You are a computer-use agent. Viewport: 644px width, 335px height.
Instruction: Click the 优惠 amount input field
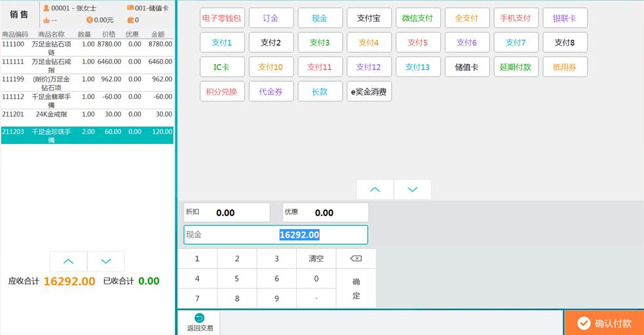pyautogui.click(x=326, y=213)
